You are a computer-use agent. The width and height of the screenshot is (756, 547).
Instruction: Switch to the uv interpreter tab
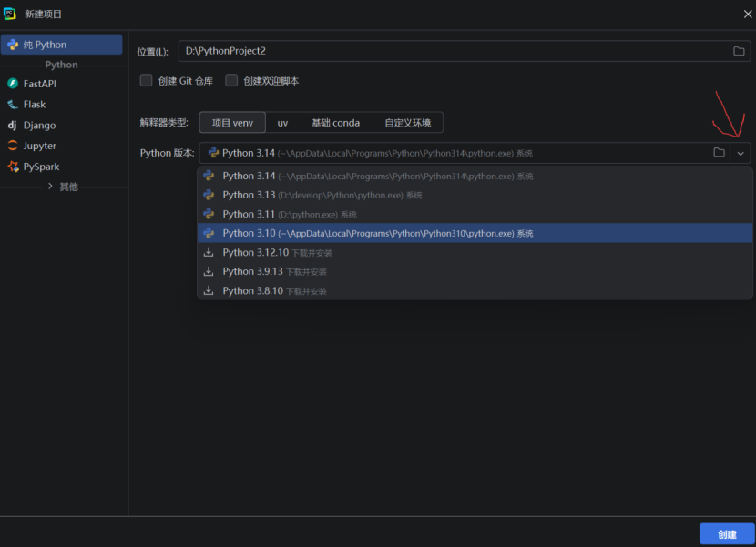(x=282, y=123)
